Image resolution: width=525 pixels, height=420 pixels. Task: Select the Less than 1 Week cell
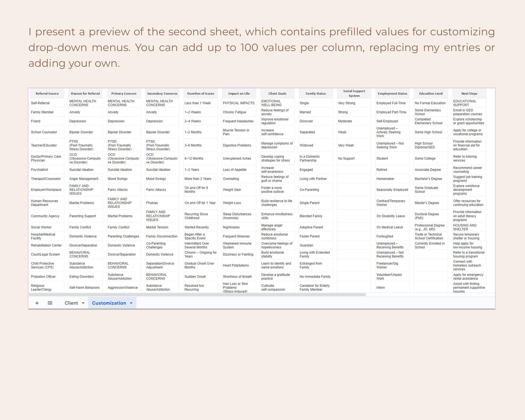click(201, 103)
